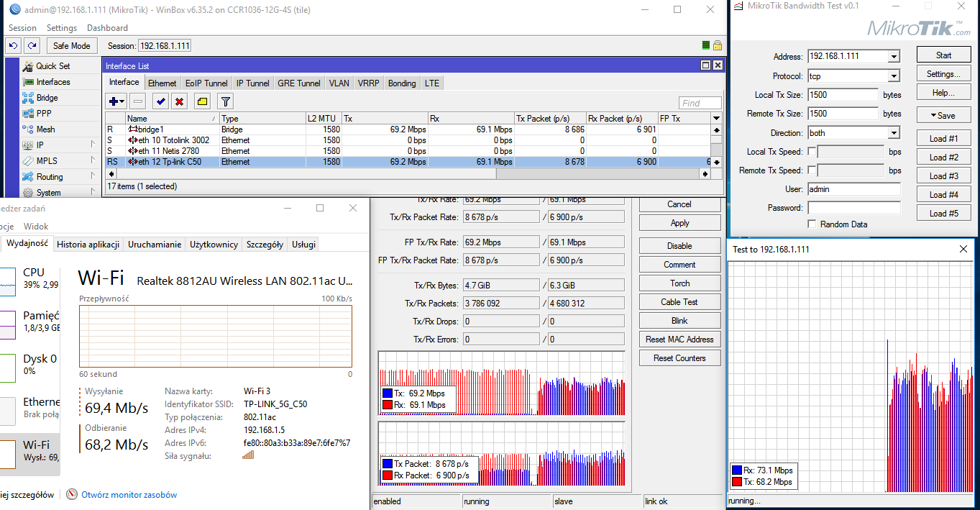Open the Protocol dropdown showing tcp
The width and height of the screenshot is (980, 510).
[894, 76]
